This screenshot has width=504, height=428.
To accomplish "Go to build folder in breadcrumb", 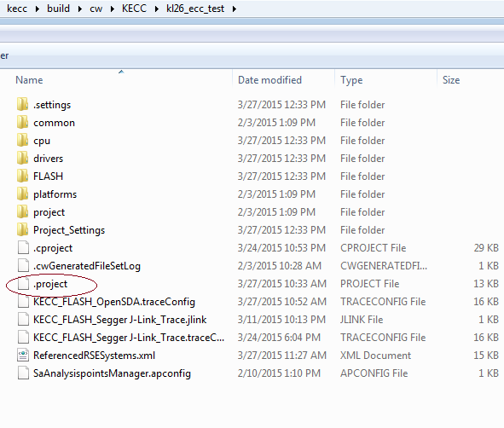I will coord(58,9).
